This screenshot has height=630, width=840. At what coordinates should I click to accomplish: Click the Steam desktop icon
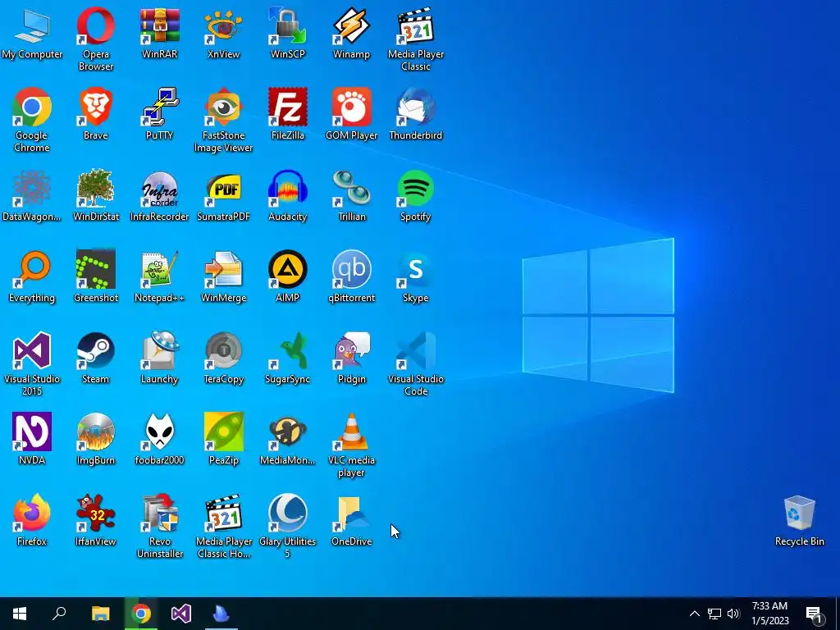pos(95,358)
